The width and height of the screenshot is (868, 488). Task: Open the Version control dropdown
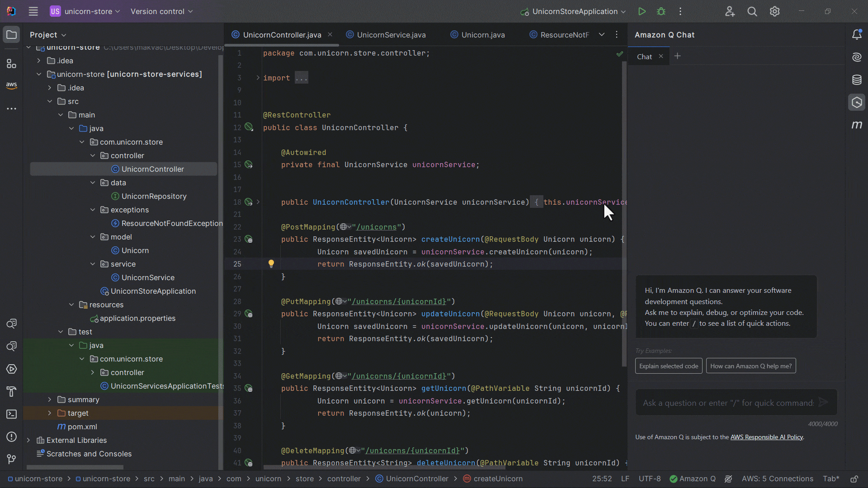(x=158, y=11)
